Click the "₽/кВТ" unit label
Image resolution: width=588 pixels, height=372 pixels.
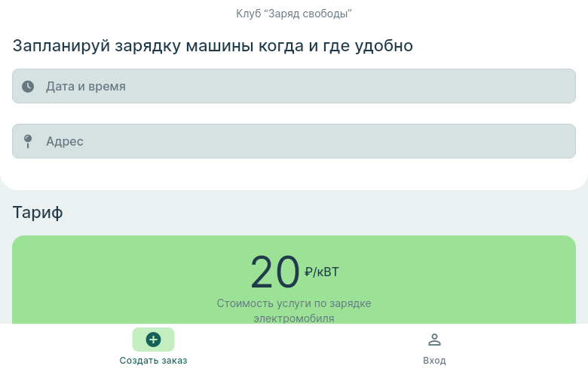[x=322, y=272]
